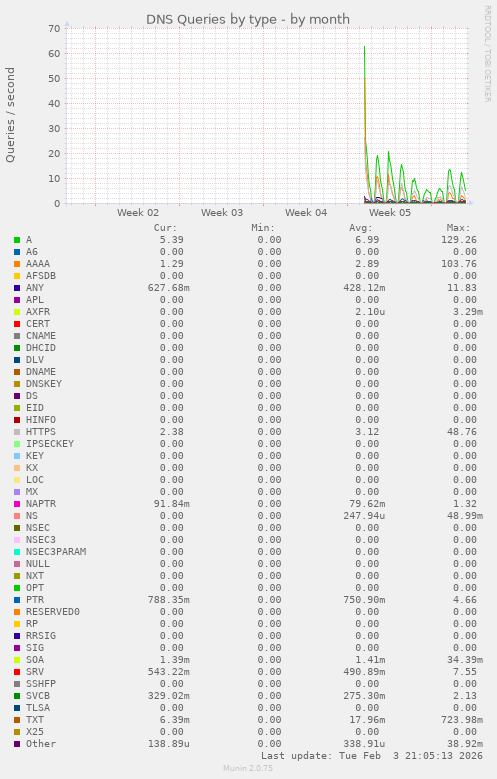Click the HTTPS max value 48.76
497x779 pixels.
462,432
